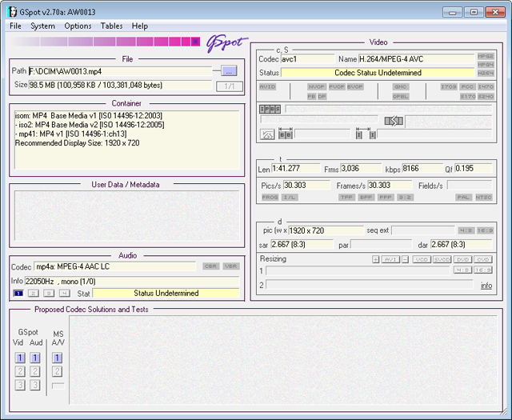This screenshot has width=512, height=420.
Task: Click the Resizing VCD preset button
Action: pos(422,260)
